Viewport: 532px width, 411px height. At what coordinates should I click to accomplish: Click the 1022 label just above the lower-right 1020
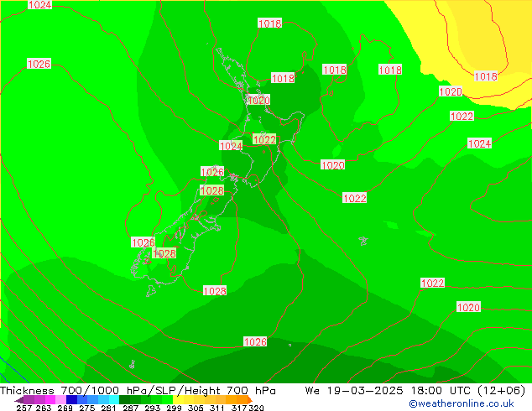coord(433,283)
